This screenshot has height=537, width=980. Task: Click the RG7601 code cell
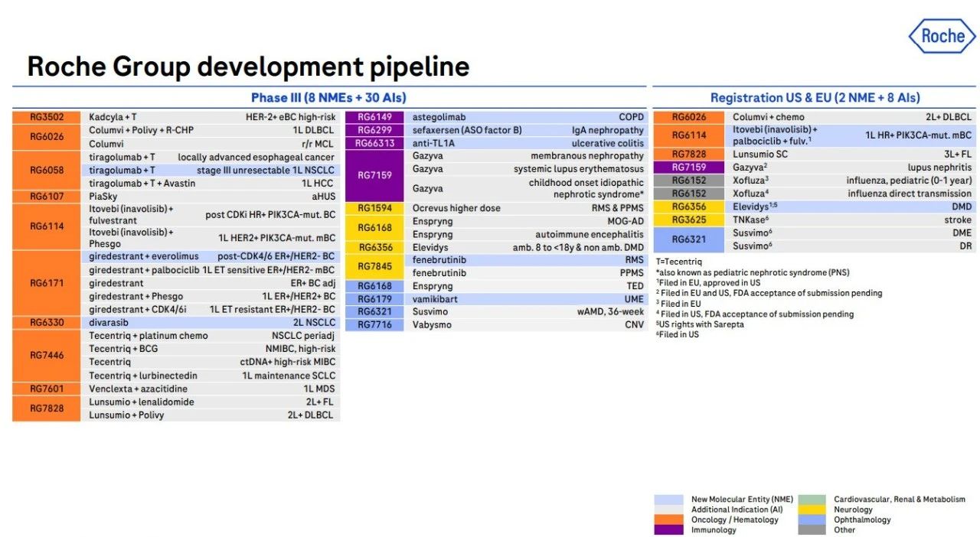click(47, 389)
